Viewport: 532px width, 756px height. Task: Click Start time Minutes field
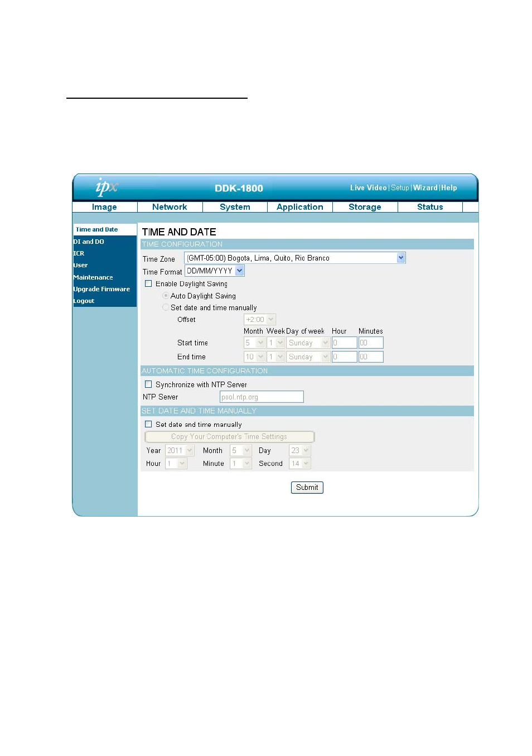(371, 343)
